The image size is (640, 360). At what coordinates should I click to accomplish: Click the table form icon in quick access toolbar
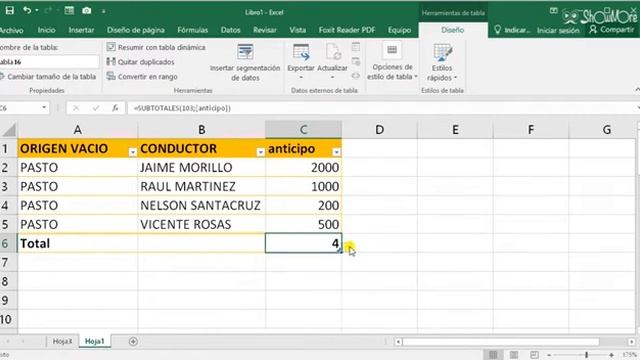[x=69, y=11]
